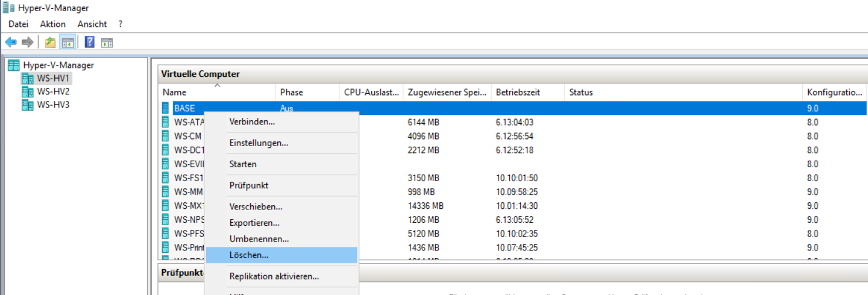This screenshot has width=868, height=295.
Task: Choose Verbinden... from the context menu
Action: tap(281, 122)
